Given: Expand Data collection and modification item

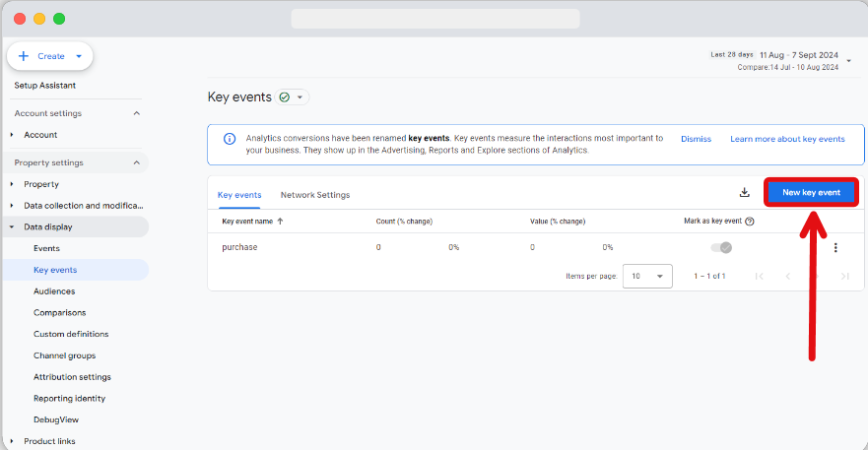Looking at the screenshot, I should click(x=12, y=206).
